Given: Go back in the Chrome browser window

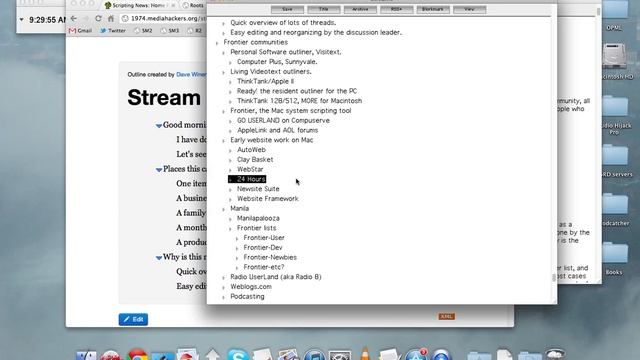Looking at the screenshot, I should (73, 18).
